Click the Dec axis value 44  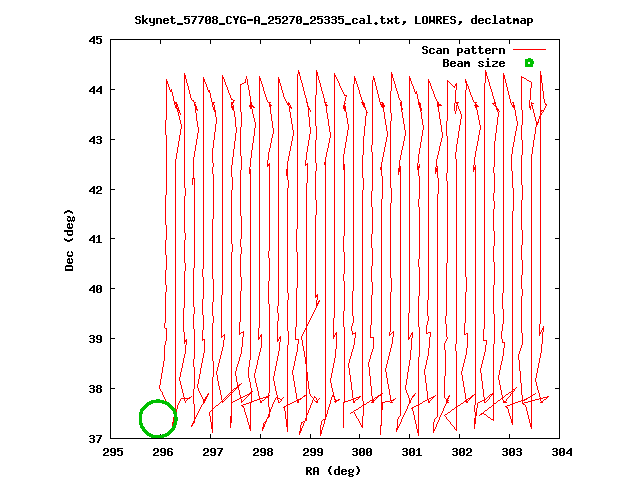(x=96, y=90)
